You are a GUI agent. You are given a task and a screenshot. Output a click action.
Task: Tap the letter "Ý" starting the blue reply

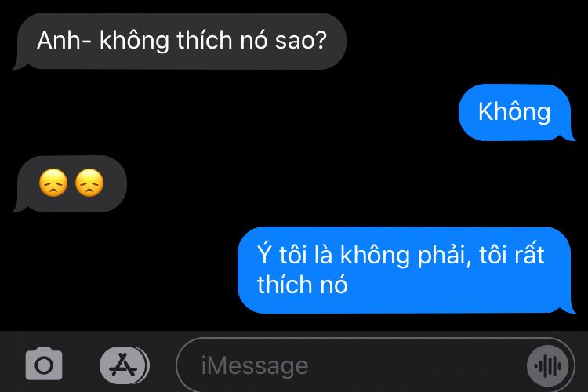pos(264,253)
